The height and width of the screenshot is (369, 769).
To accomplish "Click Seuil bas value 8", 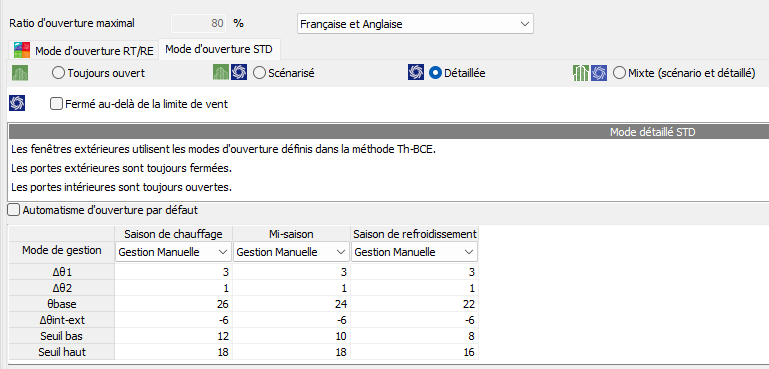I will pos(414,336).
